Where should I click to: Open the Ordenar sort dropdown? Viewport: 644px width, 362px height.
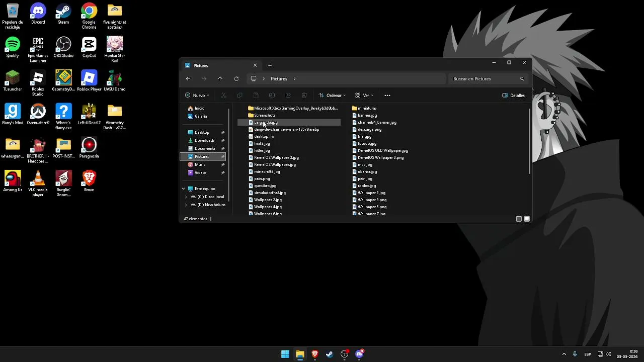click(332, 96)
